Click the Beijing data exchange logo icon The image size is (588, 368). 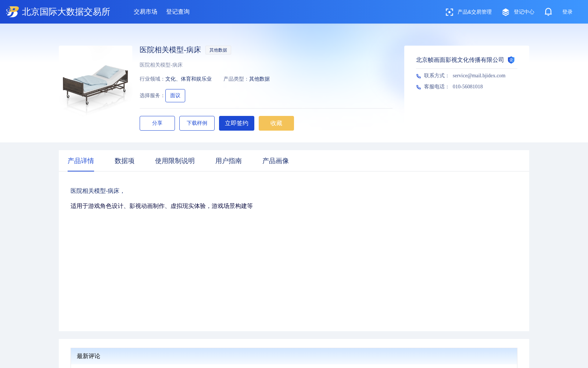(12, 12)
